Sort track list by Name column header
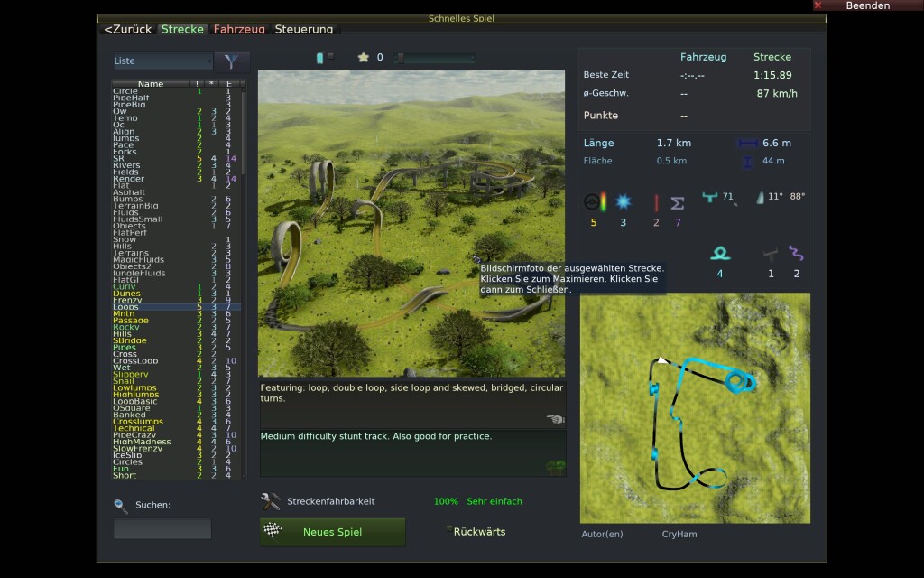The image size is (924, 578). pyautogui.click(x=151, y=84)
